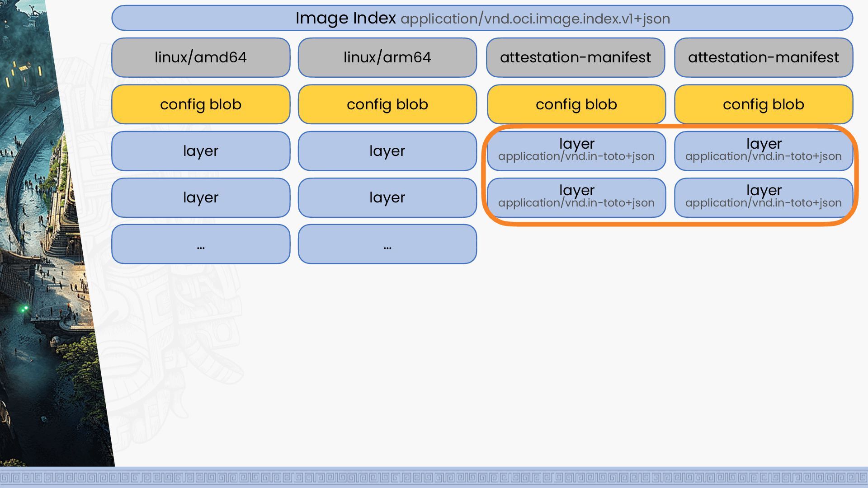
Task: Click upper in-toto layer under left attestation-manifest
Action: click(x=576, y=151)
